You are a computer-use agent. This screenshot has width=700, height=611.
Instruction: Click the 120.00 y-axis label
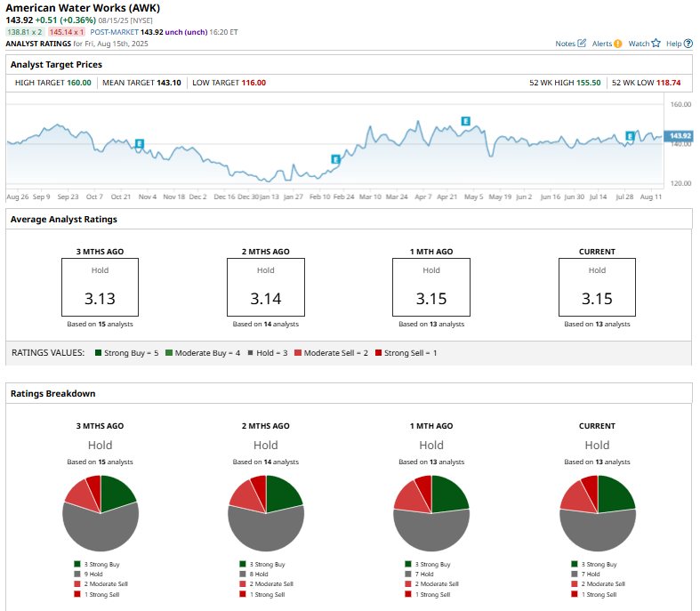[x=680, y=183]
